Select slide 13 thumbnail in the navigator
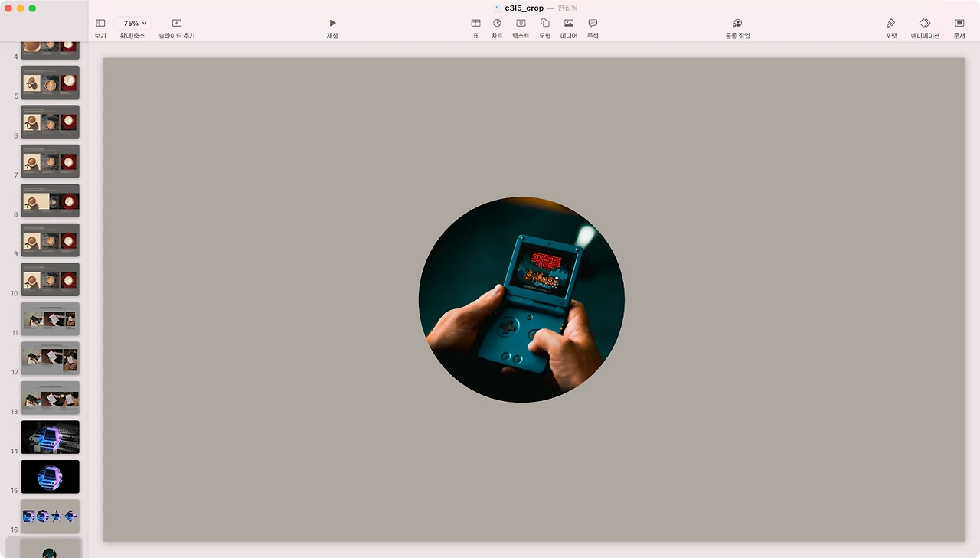This screenshot has width=980, height=558. tap(50, 397)
